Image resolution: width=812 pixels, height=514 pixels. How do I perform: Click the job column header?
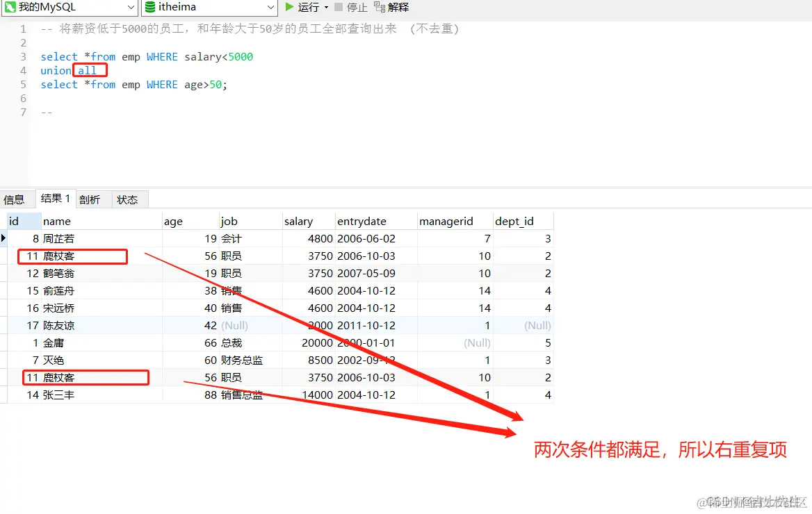251,221
